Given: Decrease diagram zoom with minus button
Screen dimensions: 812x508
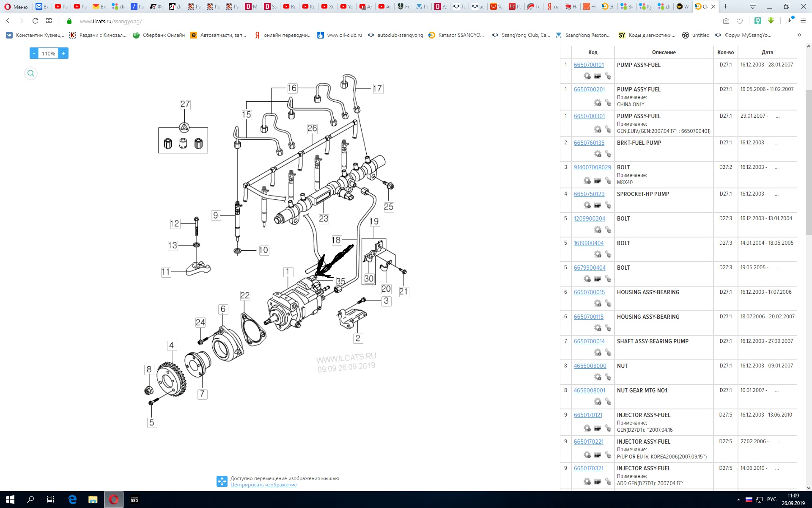Looking at the screenshot, I should (x=34, y=53).
